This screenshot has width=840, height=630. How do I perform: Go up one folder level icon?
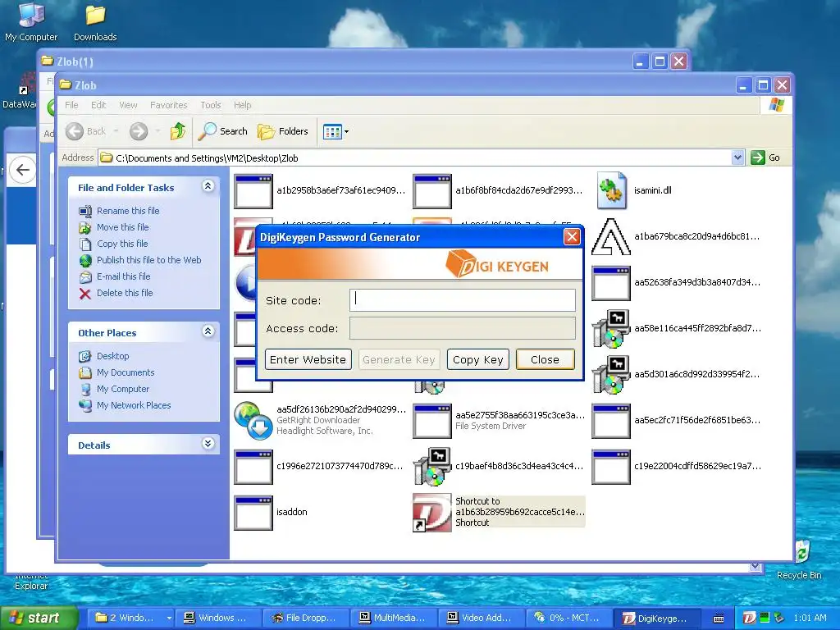click(x=178, y=131)
